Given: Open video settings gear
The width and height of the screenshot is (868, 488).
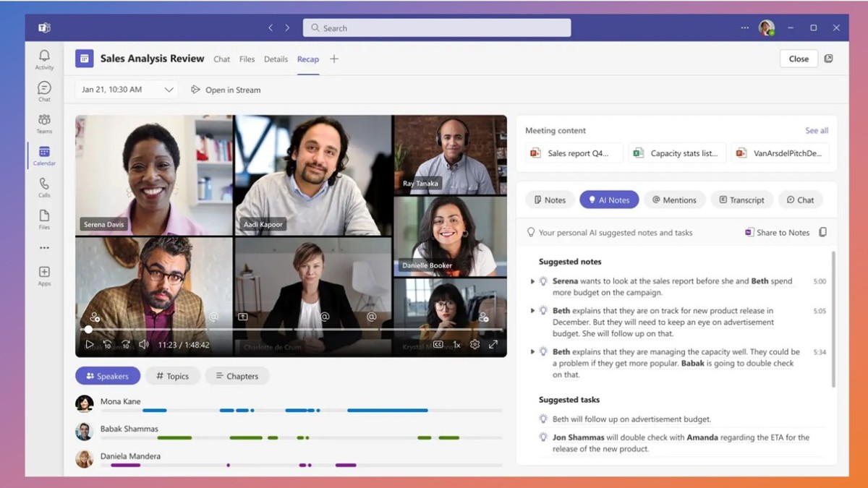Looking at the screenshot, I should (x=475, y=345).
